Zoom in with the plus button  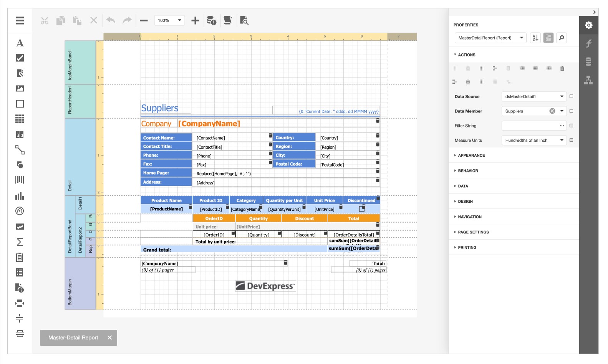click(195, 20)
